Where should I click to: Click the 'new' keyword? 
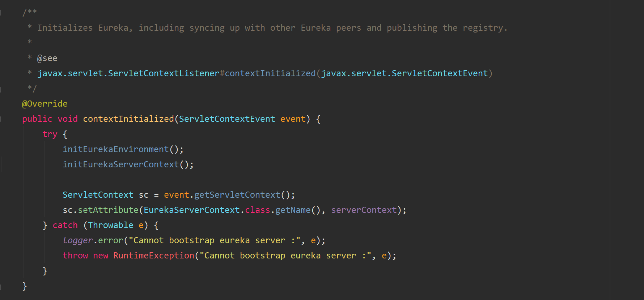101,256
